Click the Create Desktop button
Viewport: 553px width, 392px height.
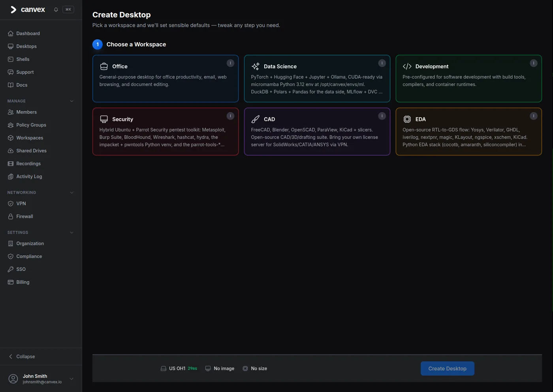click(448, 369)
